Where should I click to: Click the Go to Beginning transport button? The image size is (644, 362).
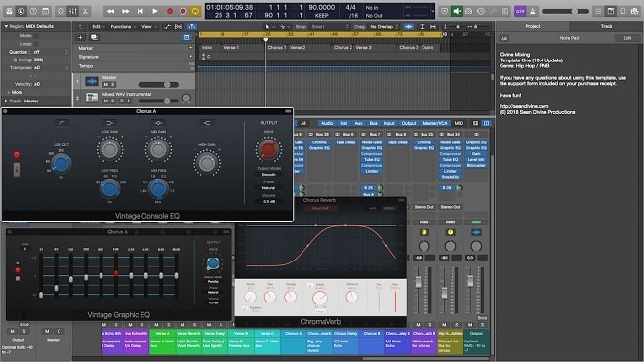(141, 11)
